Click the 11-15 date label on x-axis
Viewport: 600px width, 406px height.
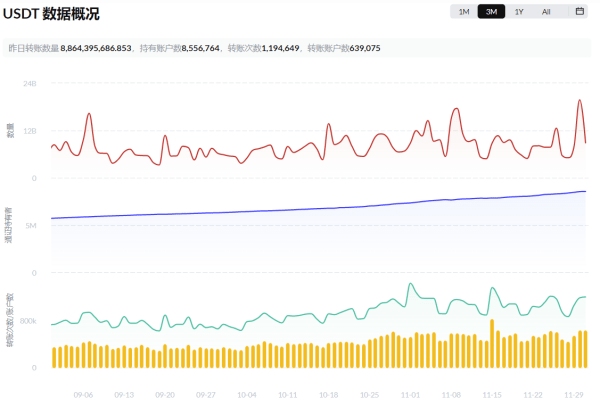[492, 394]
